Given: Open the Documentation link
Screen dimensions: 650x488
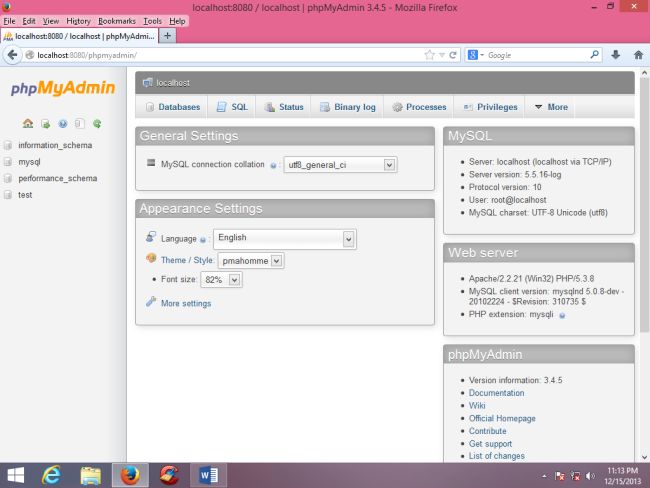Looking at the screenshot, I should point(496,393).
